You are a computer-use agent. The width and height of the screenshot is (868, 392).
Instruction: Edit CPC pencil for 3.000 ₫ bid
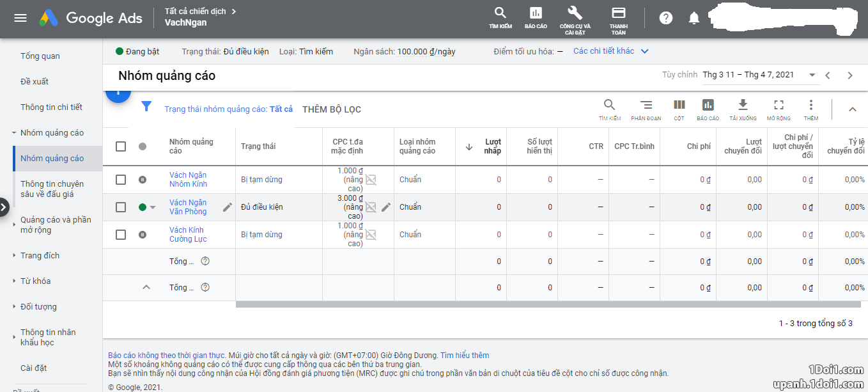coord(386,207)
